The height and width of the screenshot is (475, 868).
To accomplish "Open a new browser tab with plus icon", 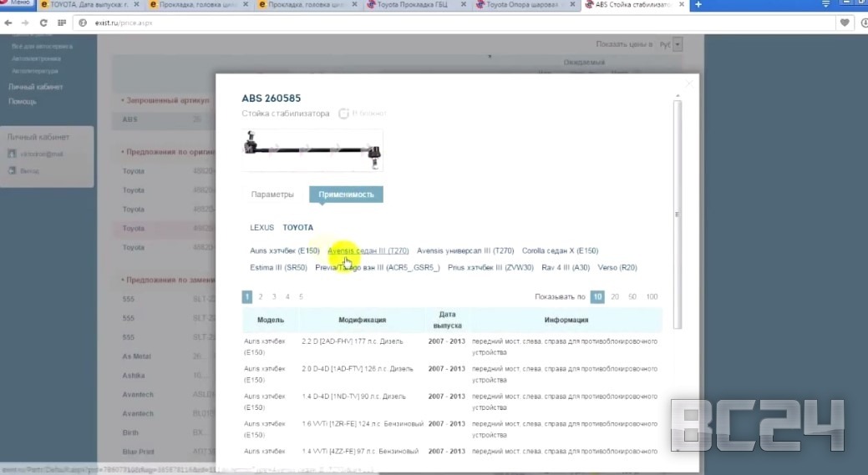I will coord(698,5).
